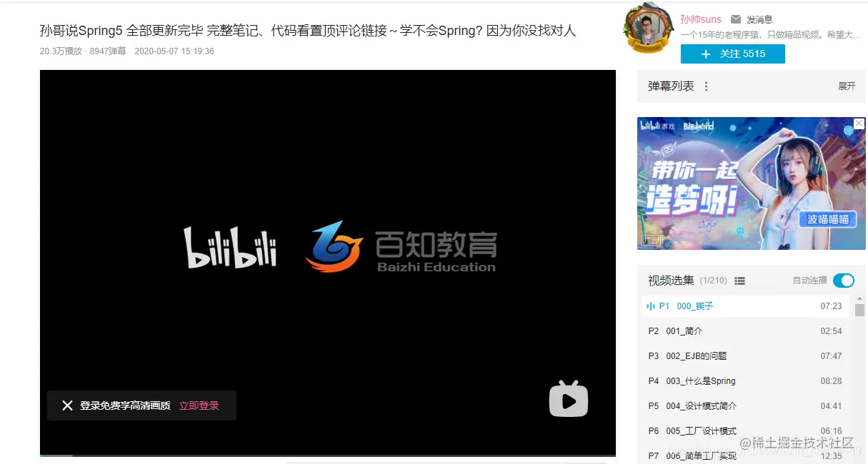Click the uploader bio description text
The image size is (868, 464).
(x=771, y=34)
